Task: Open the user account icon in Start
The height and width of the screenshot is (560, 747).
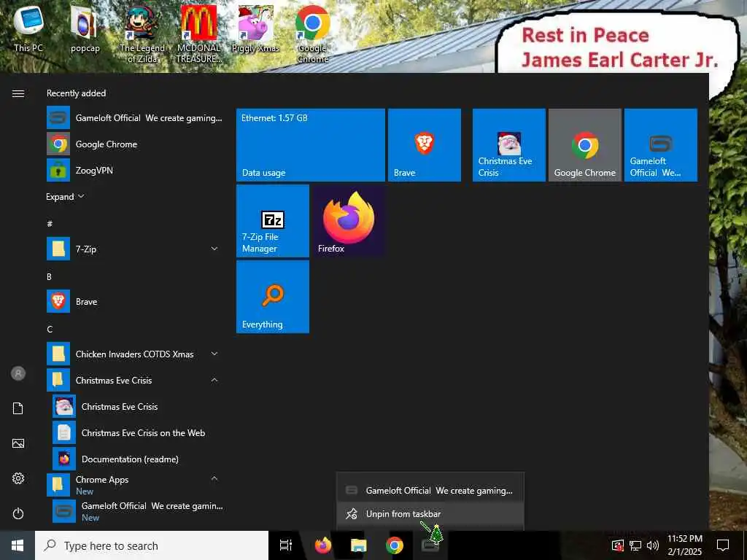Action: point(18,373)
